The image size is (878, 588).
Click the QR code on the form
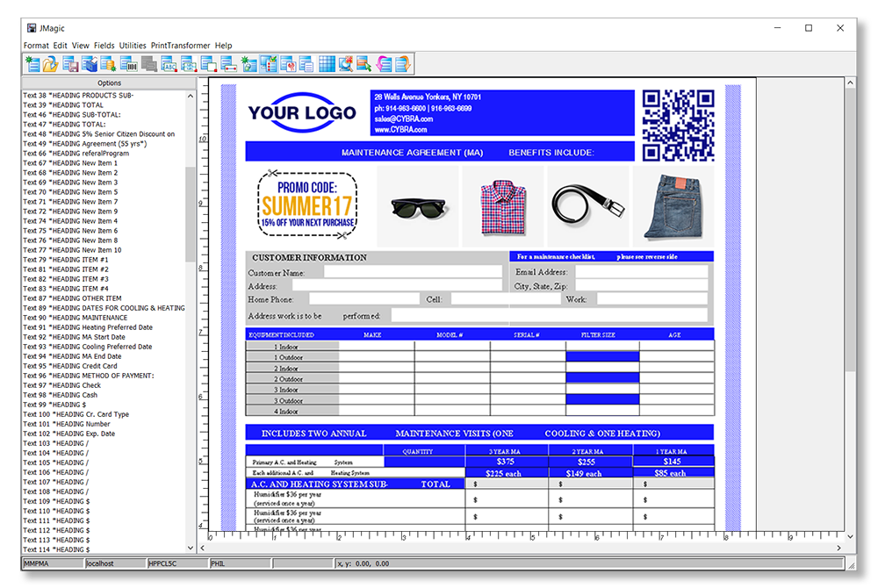point(678,125)
